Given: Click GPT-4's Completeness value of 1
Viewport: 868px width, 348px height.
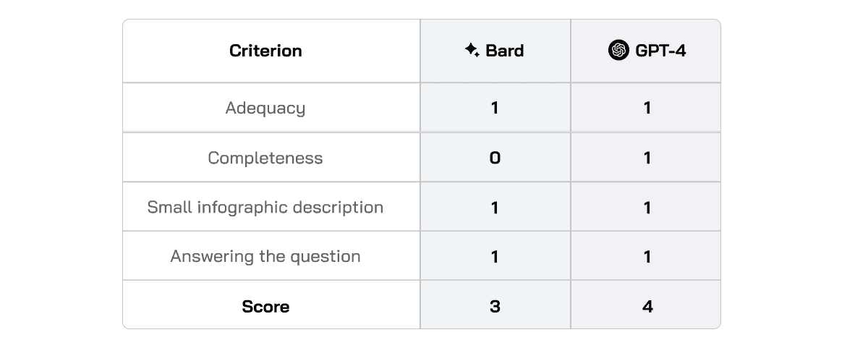Looking at the screenshot, I should [647, 158].
